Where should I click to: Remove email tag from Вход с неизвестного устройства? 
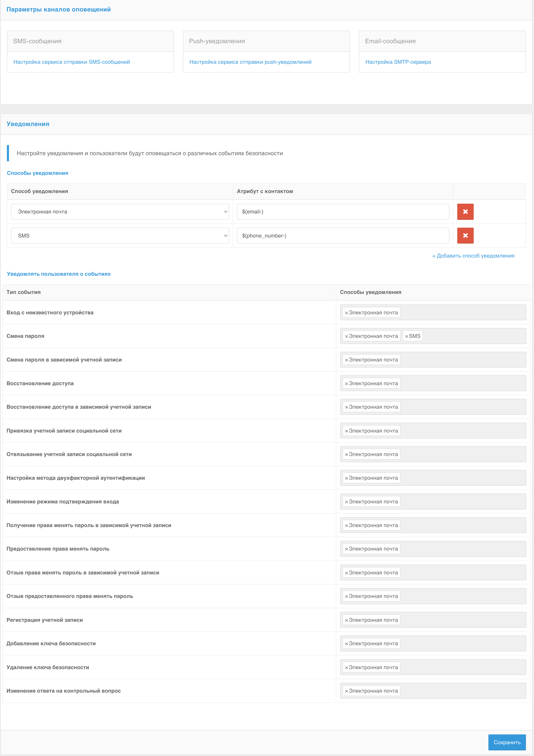pyautogui.click(x=346, y=313)
